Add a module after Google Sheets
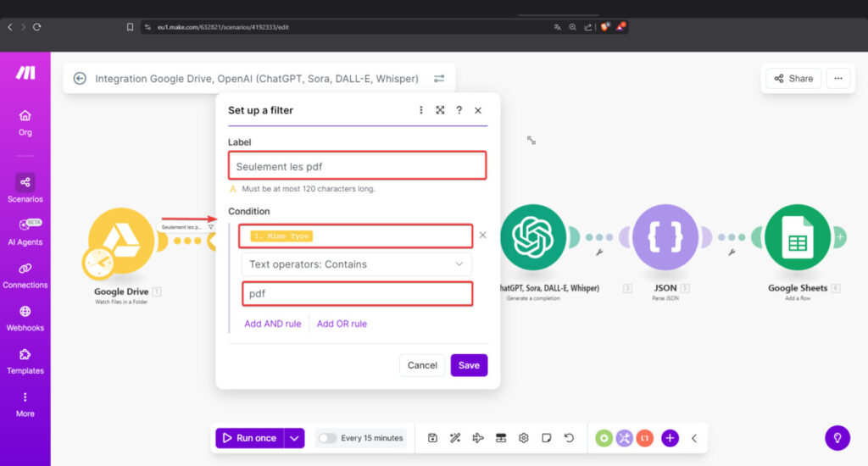This screenshot has width=868, height=466. tap(840, 237)
